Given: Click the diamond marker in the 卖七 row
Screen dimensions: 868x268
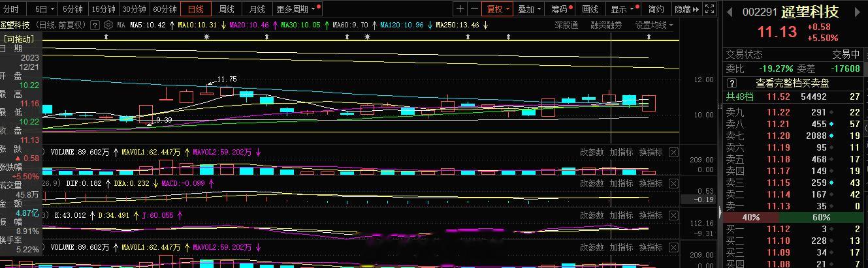Looking at the screenshot, I should click(x=831, y=136).
